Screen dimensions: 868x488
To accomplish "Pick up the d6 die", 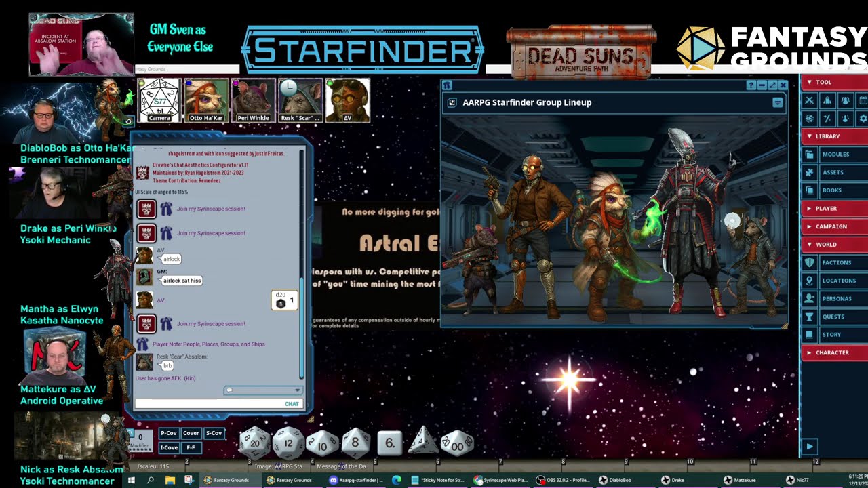I will [x=389, y=443].
